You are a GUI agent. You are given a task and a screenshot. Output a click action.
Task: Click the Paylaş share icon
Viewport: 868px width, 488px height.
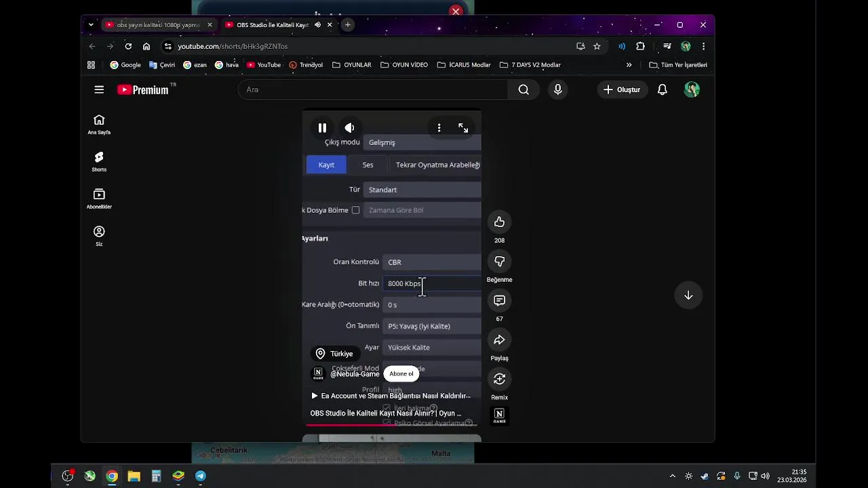499,340
